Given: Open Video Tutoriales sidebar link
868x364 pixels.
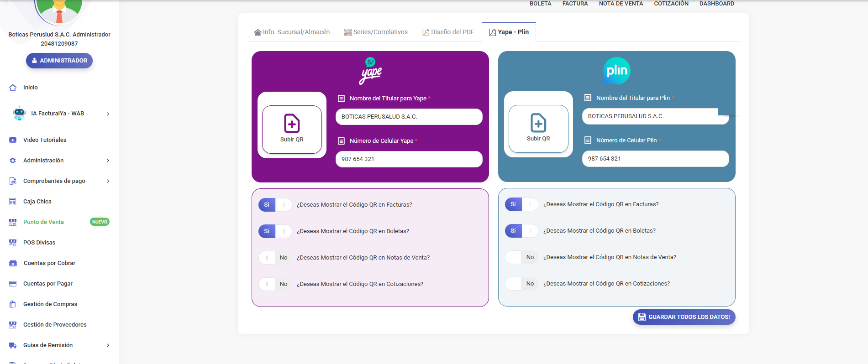Looking at the screenshot, I should (45, 140).
